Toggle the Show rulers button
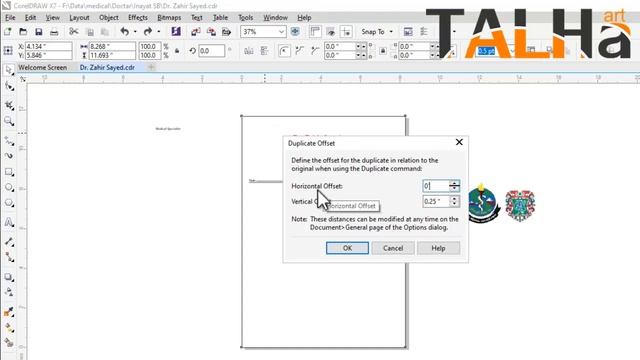Viewport: 640px width, 360px height. coord(315,31)
